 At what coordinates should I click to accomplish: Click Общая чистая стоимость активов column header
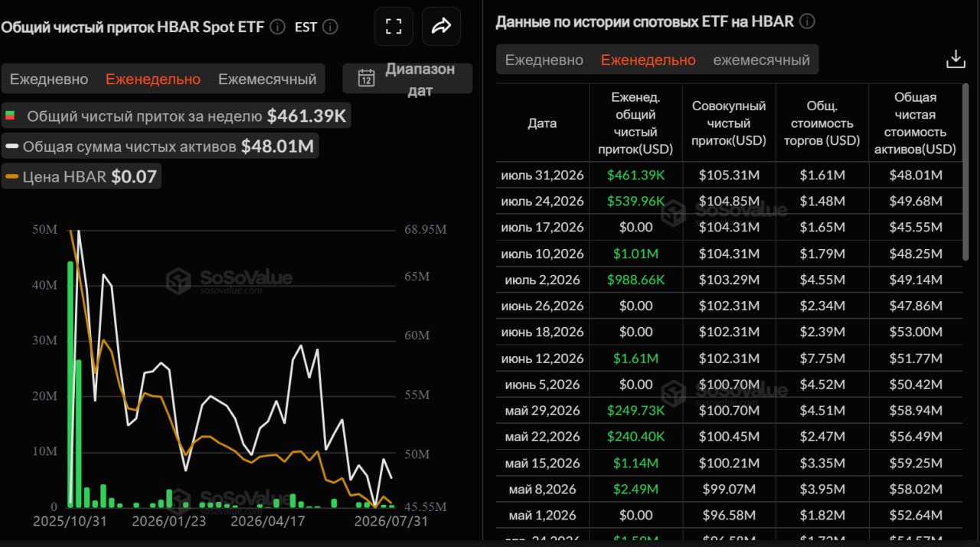916,123
